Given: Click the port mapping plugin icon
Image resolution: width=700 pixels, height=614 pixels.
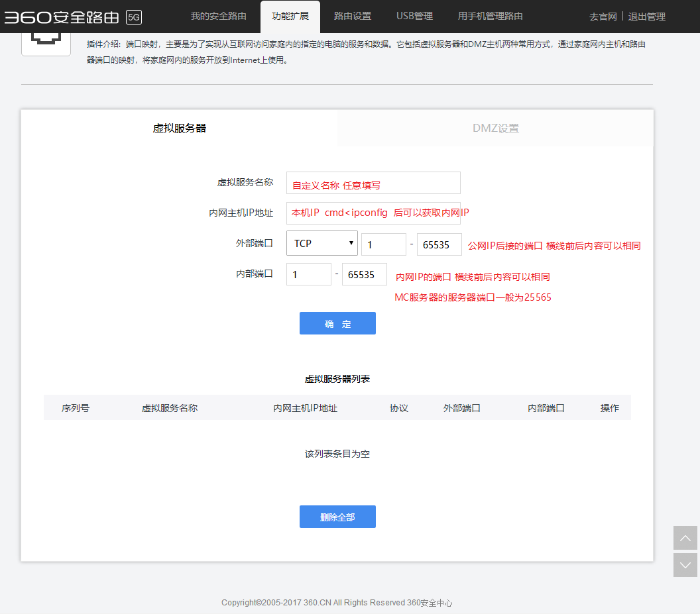Looking at the screenshot, I should pyautogui.click(x=46, y=41).
